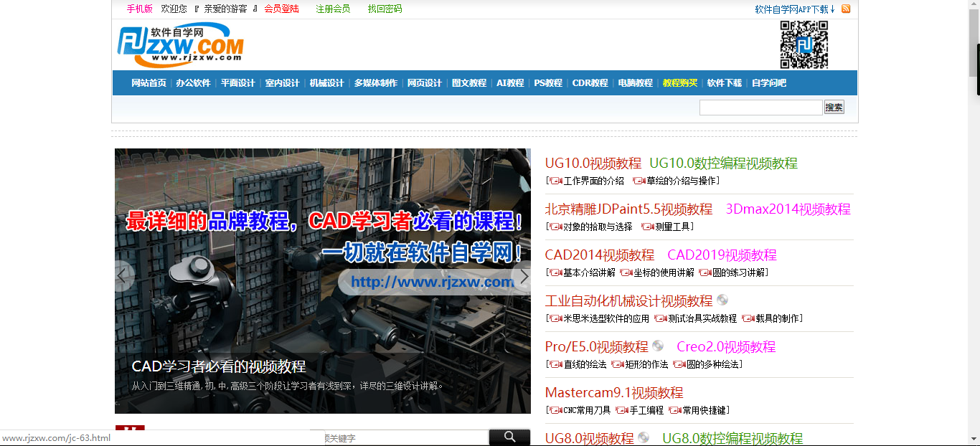Screen dimensions: 980x446
Task: Click the CAD banner slide image
Action: coord(323,281)
